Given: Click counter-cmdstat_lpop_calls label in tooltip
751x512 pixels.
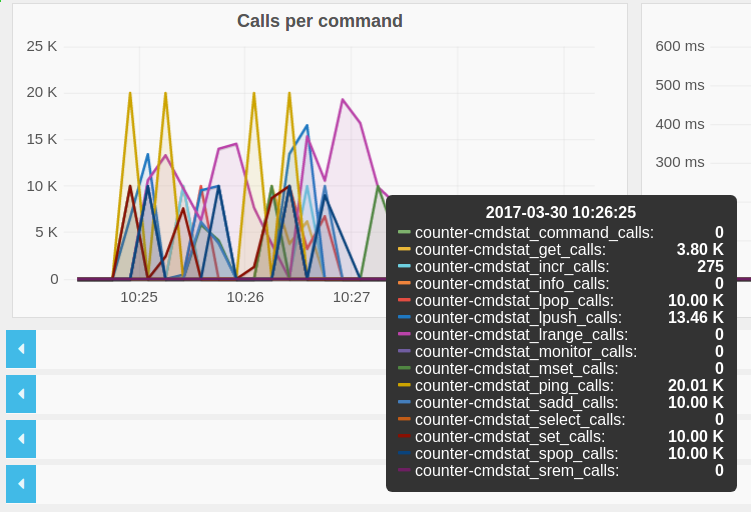Looking at the screenshot, I should [514, 301].
